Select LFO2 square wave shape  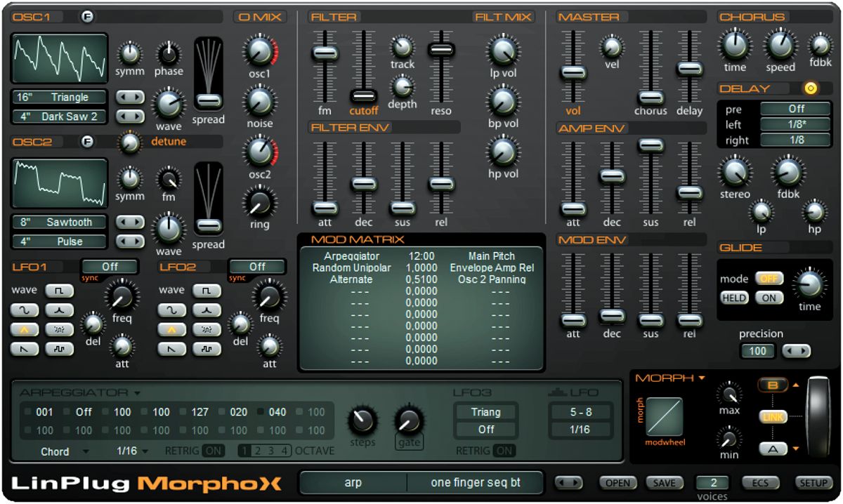click(207, 291)
